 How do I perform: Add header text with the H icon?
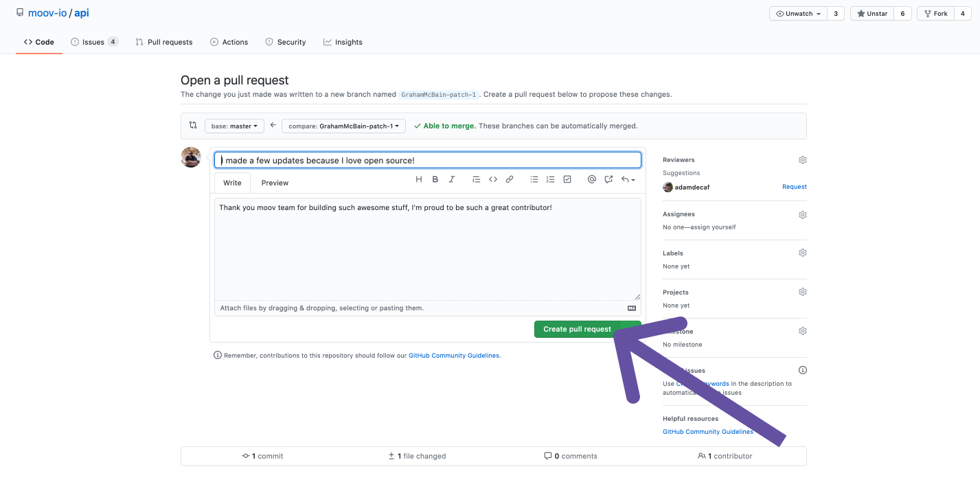pyautogui.click(x=419, y=179)
